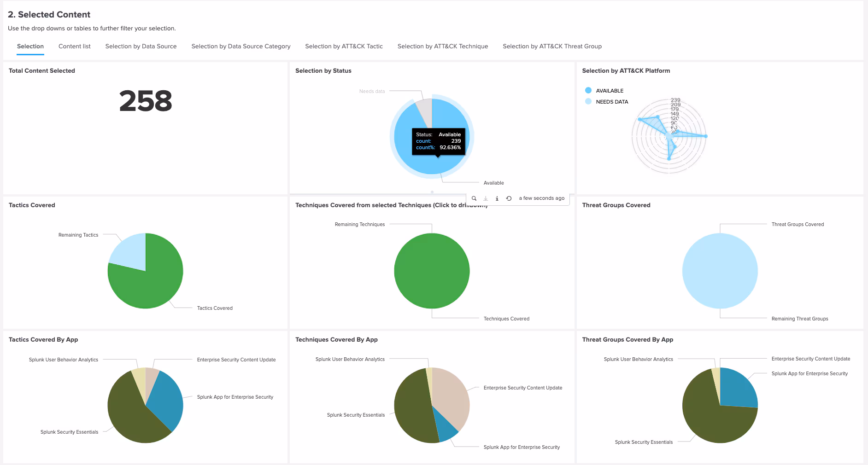Screen dimensions: 868x465
Task: Go to Selection by ATT&CK Tactic tab
Action: (x=344, y=46)
